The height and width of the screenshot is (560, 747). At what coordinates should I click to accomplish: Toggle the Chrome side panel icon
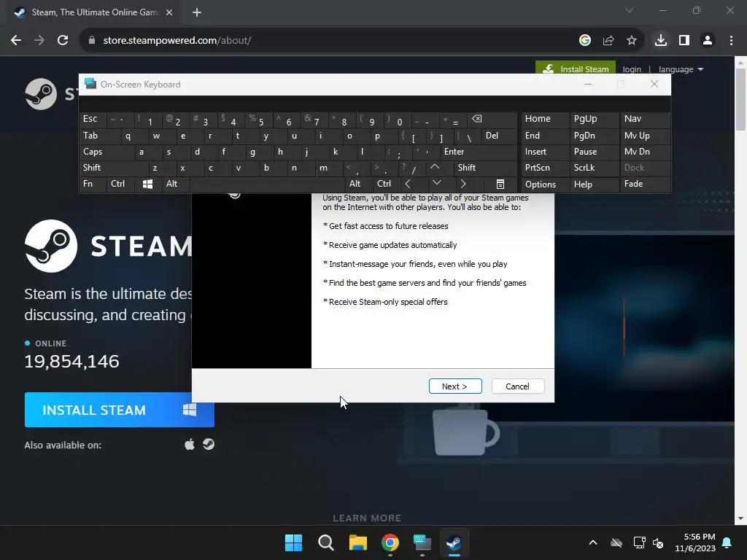[684, 41]
